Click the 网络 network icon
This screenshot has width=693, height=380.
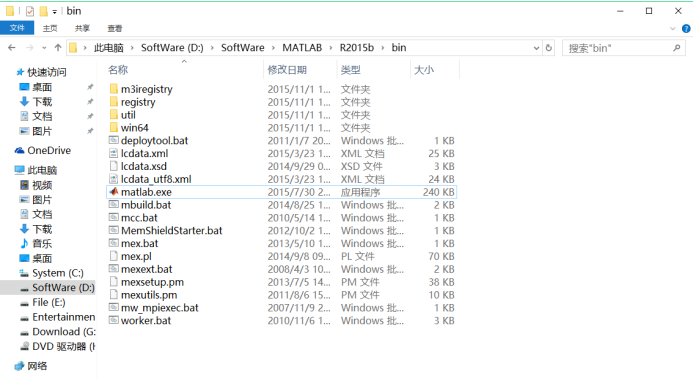[x=19, y=366]
